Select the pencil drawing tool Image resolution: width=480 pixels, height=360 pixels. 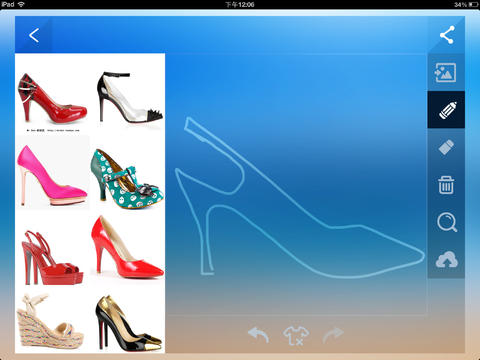(x=446, y=110)
